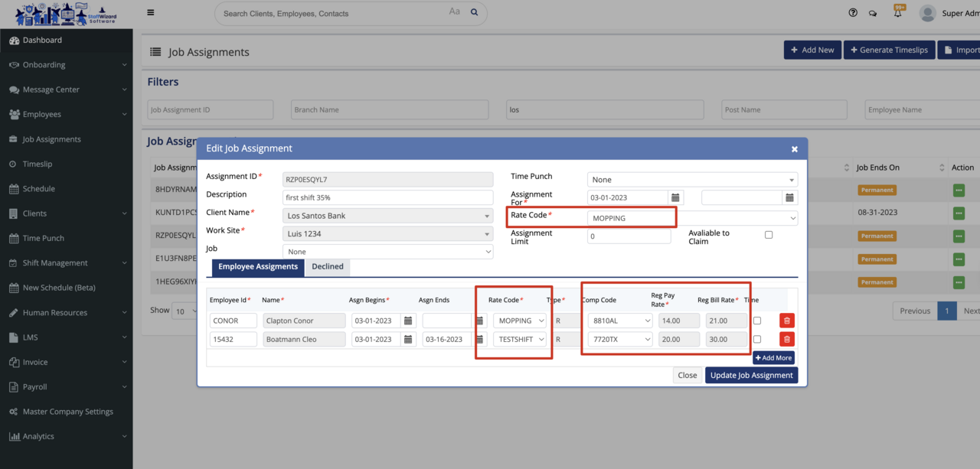Open the Time Punch dropdown showing None

pyautogui.click(x=692, y=180)
